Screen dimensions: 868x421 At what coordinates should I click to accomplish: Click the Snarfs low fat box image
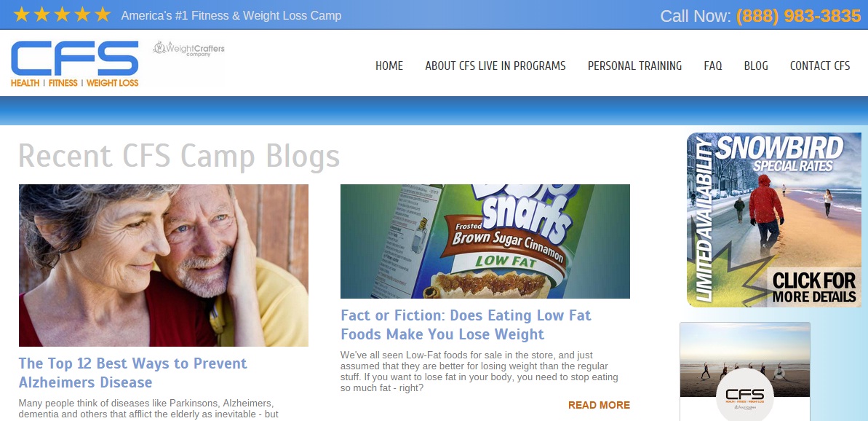click(x=485, y=242)
